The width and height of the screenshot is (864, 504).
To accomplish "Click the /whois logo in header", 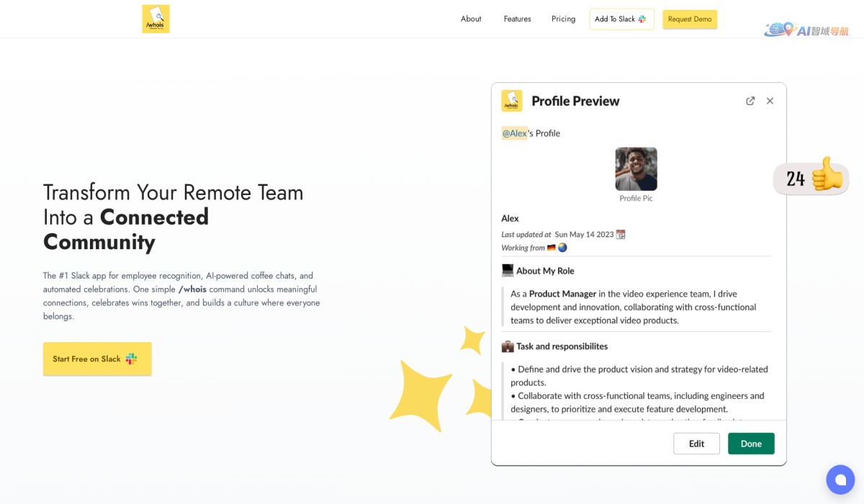I will pos(156,19).
